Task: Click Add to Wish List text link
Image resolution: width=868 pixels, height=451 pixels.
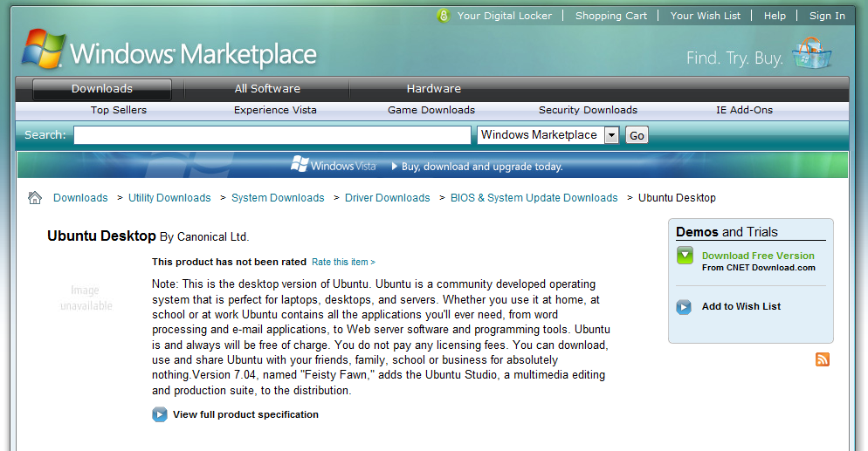Action: 741,306
